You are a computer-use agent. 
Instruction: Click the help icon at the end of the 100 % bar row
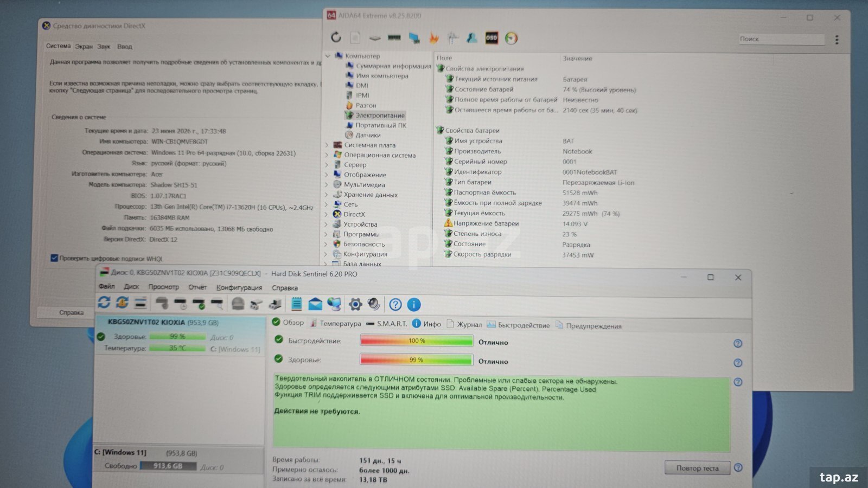738,343
